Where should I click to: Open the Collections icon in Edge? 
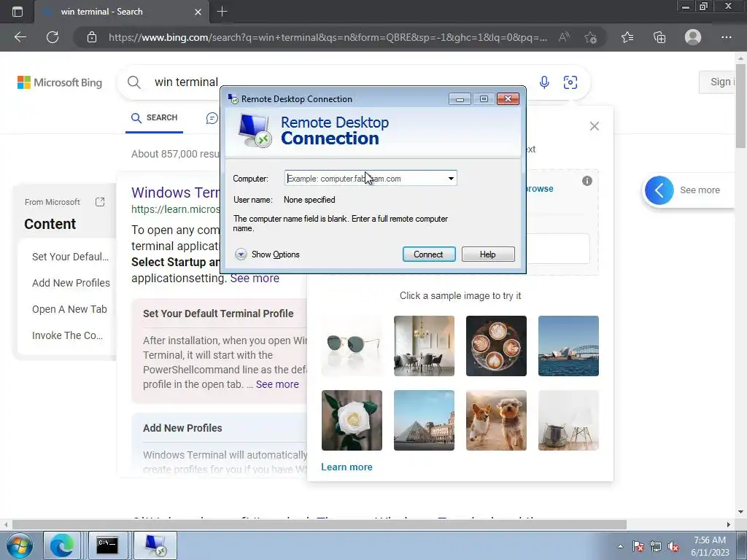pos(659,37)
